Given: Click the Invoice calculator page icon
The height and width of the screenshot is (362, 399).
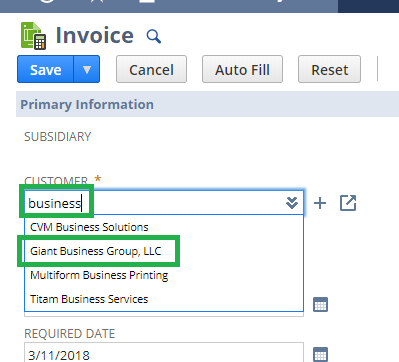Looking at the screenshot, I should coord(33,36).
